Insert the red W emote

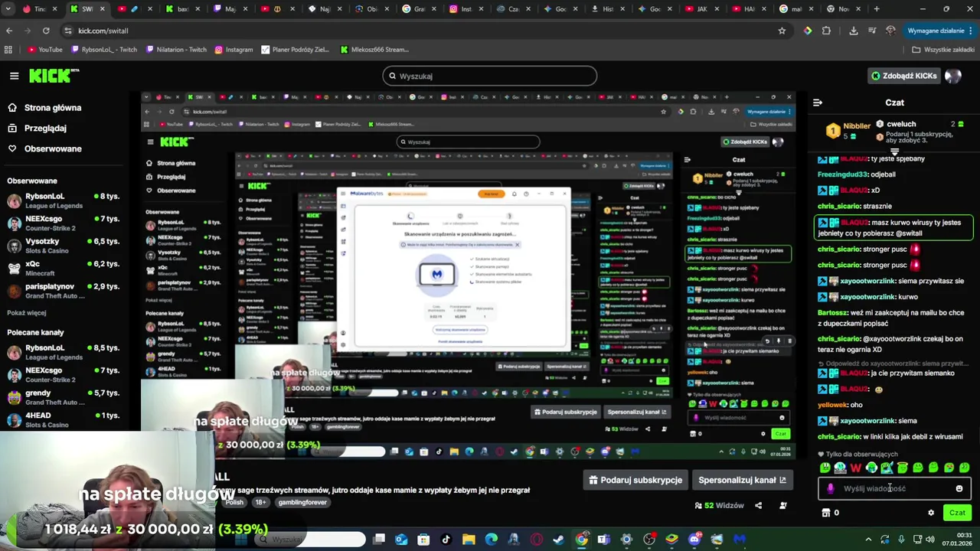pos(856,468)
